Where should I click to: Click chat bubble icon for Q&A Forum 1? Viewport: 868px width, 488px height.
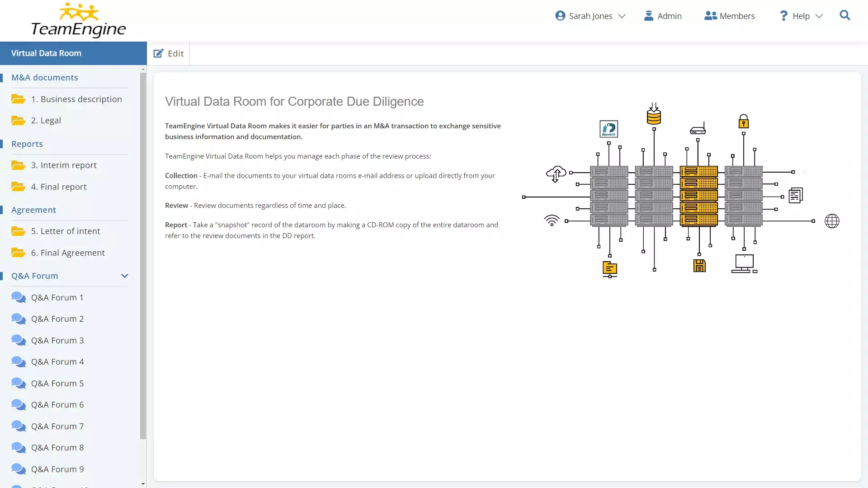19,297
